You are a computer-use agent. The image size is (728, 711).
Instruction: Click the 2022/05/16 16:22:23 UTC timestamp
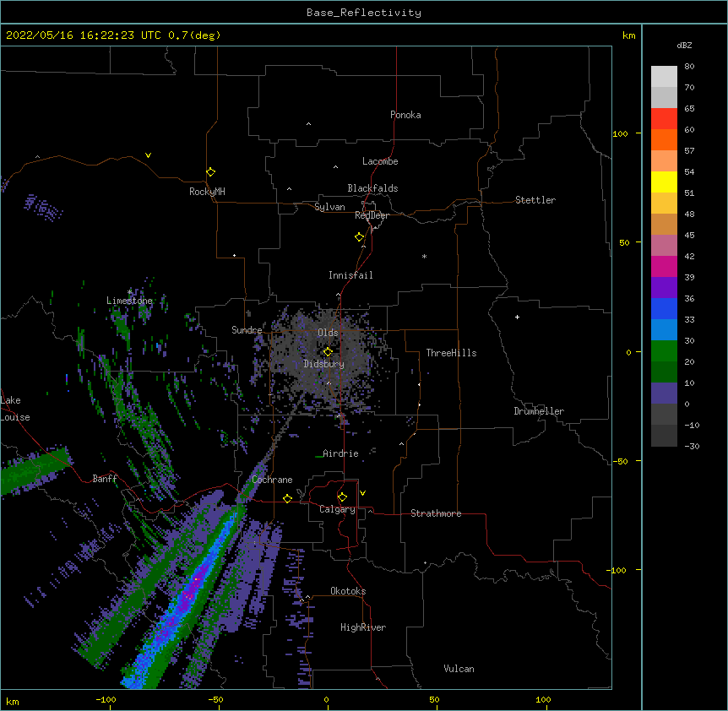tap(84, 35)
